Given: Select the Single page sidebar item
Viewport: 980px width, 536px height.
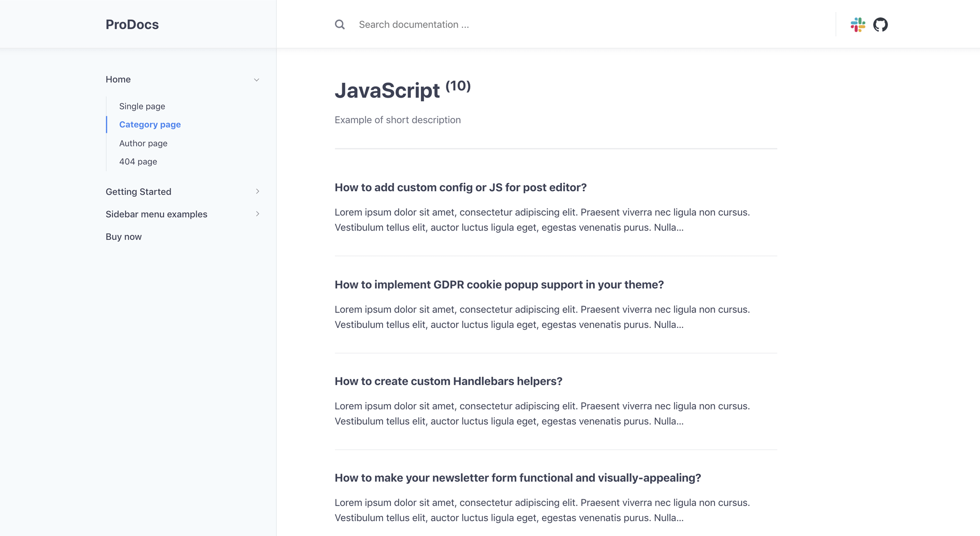Looking at the screenshot, I should [141, 106].
